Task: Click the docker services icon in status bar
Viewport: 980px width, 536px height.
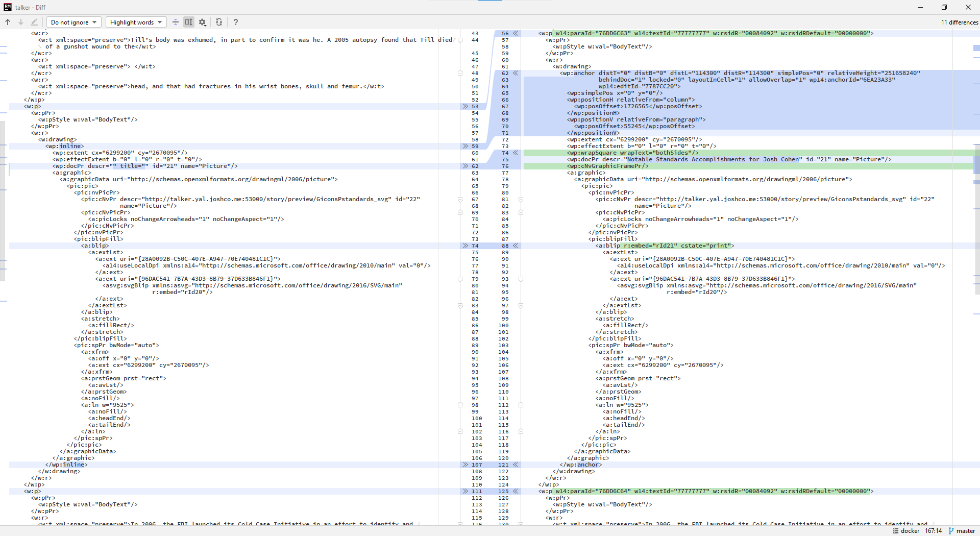Action: pyautogui.click(x=896, y=531)
